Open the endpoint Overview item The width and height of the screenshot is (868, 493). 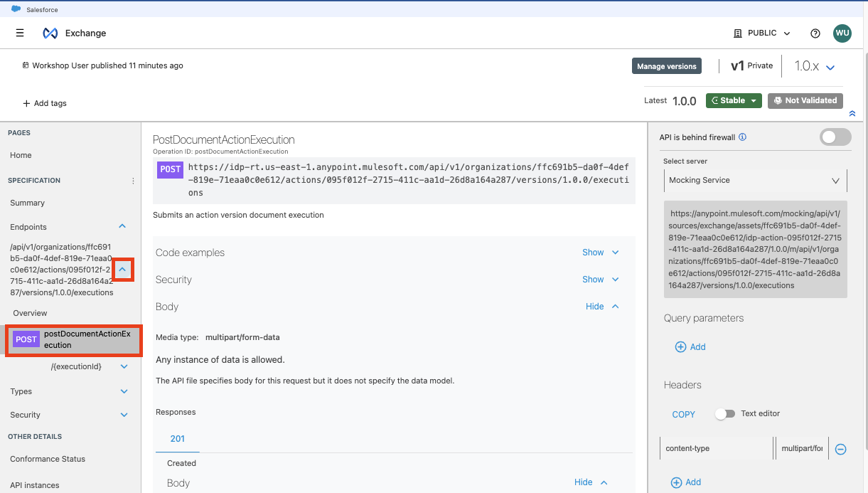click(x=30, y=313)
